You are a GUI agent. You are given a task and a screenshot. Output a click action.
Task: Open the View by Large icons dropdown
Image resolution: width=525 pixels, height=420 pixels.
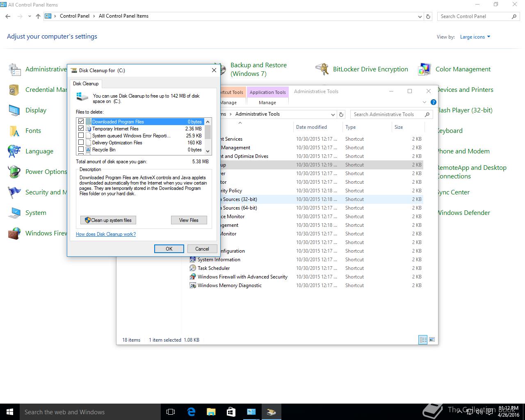pos(475,37)
